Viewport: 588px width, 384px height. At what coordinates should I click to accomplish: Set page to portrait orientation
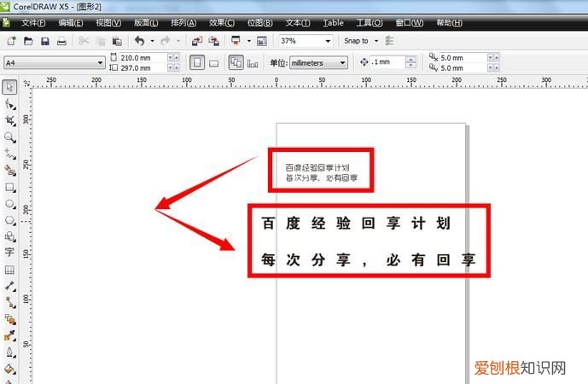coord(197,62)
